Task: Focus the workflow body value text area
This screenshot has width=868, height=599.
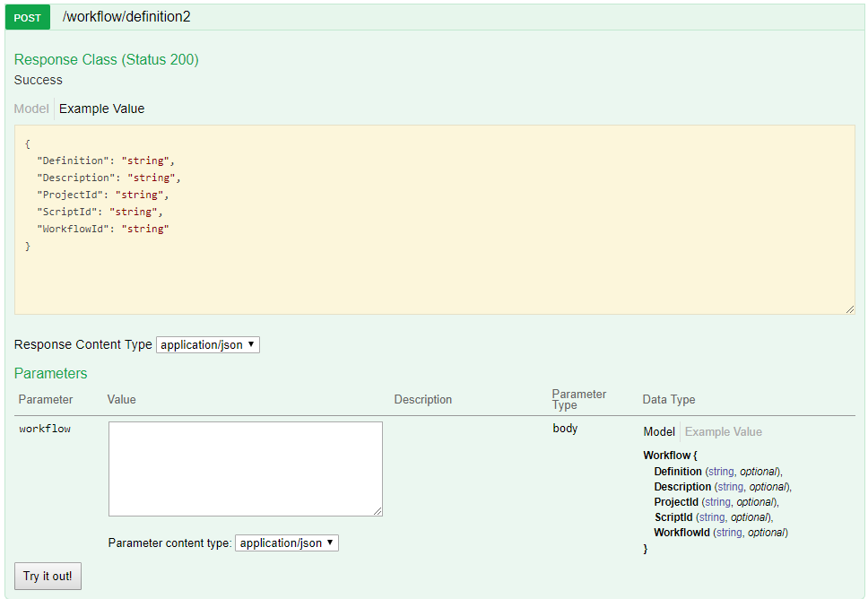Action: click(x=245, y=468)
